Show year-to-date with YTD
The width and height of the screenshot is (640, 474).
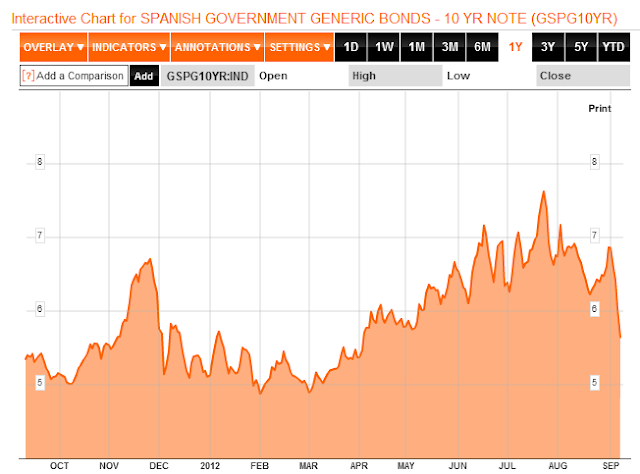click(x=613, y=47)
